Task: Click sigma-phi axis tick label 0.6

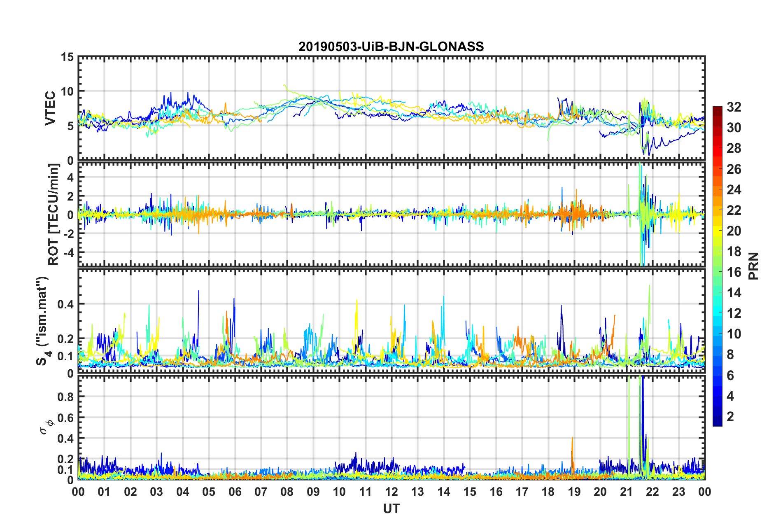Action: coord(65,418)
